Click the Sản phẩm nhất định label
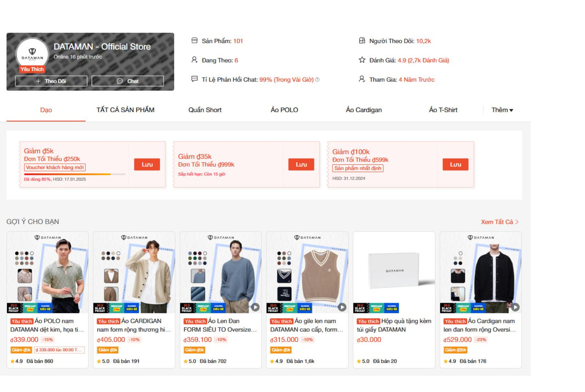Viewport: 585px width, 392px height. coord(358,168)
